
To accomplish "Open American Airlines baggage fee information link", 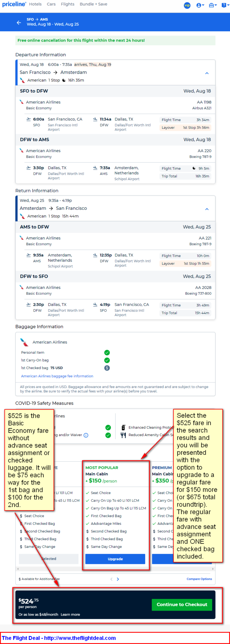I will click(x=57, y=376).
